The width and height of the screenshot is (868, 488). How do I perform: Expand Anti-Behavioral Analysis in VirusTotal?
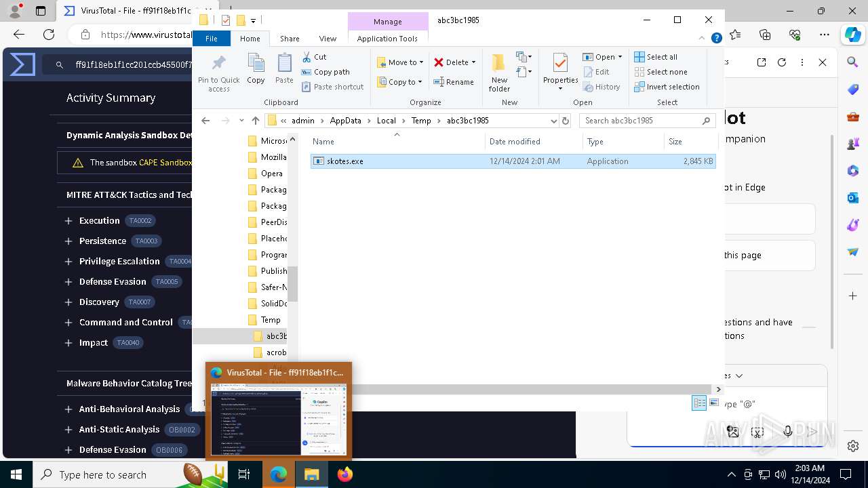coord(68,409)
